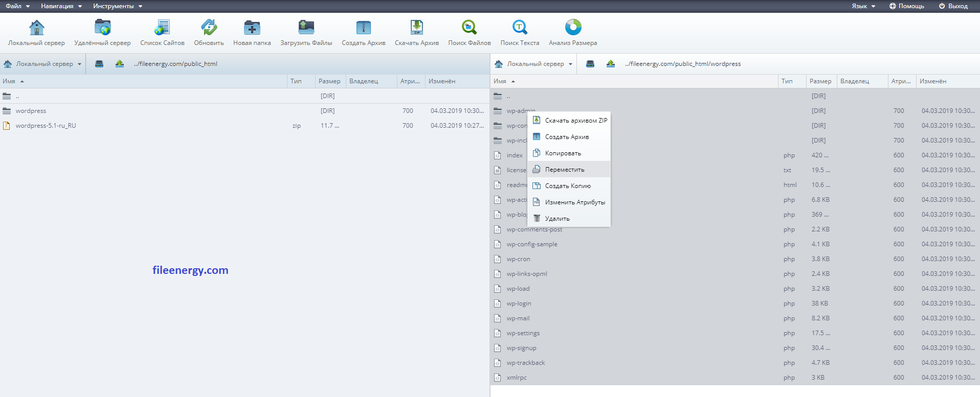
Task: Click left panel go-up-folder icon
Action: tap(120, 64)
